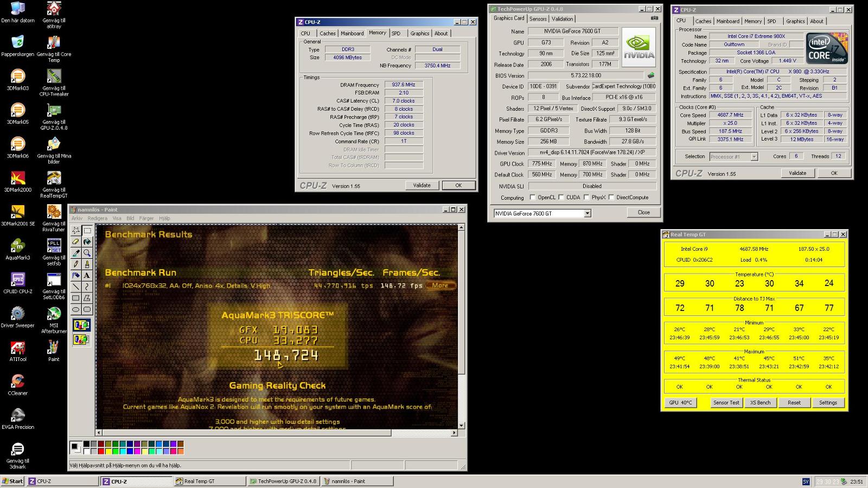
Task: Choose the Brush tool in Paint
Action: coord(87,264)
